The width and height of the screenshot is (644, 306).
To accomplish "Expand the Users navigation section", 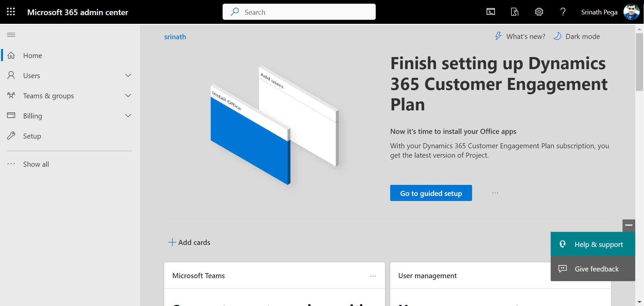I will pyautogui.click(x=128, y=75).
